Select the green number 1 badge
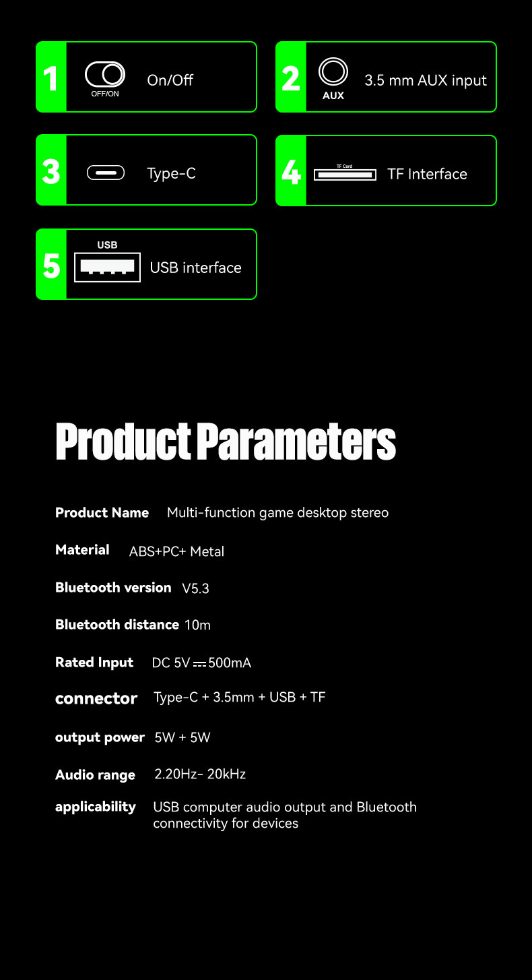 (x=51, y=78)
